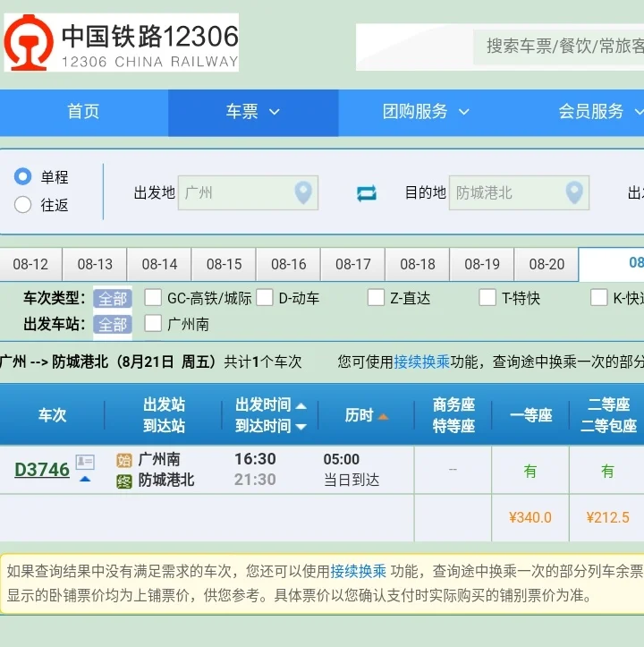Click the 车次 column header
The width and height of the screenshot is (644, 647).
click(53, 415)
